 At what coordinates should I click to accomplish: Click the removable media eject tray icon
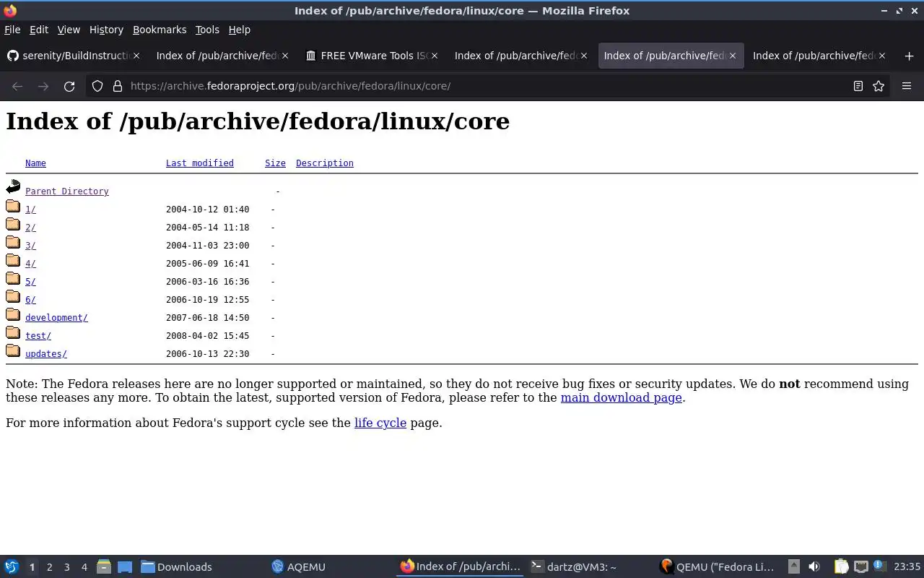coord(794,566)
